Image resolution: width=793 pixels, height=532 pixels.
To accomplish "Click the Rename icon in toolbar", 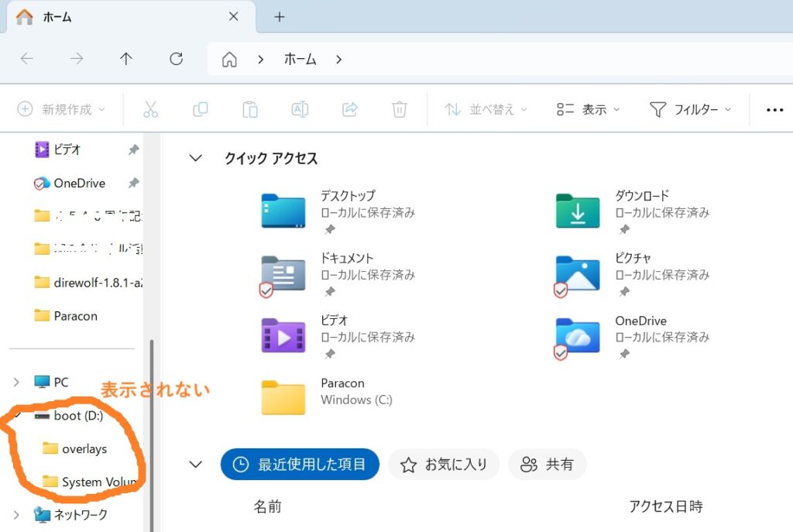I will pos(300,110).
